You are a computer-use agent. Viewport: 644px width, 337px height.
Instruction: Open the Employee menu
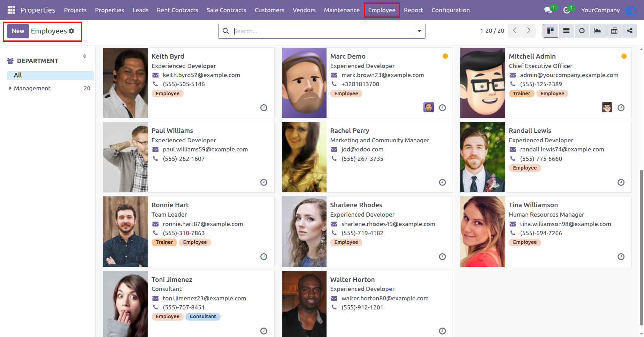382,10
